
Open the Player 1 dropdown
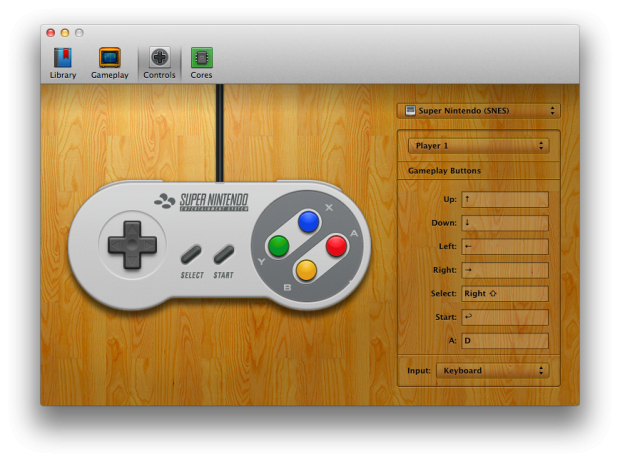479,146
